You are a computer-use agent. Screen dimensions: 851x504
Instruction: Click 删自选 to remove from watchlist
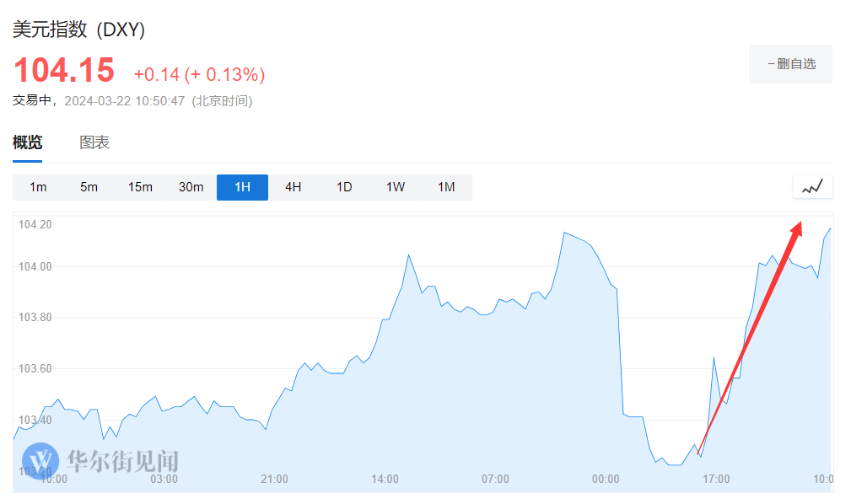point(790,64)
